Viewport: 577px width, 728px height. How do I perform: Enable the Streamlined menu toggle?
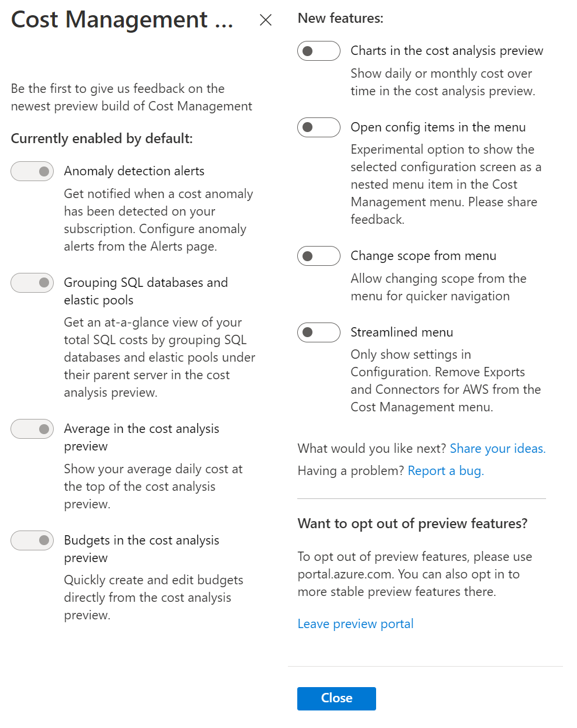(319, 332)
